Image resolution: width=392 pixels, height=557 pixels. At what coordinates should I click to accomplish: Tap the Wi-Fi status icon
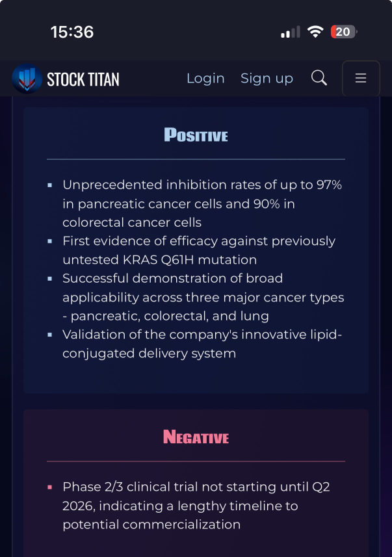pos(315,32)
